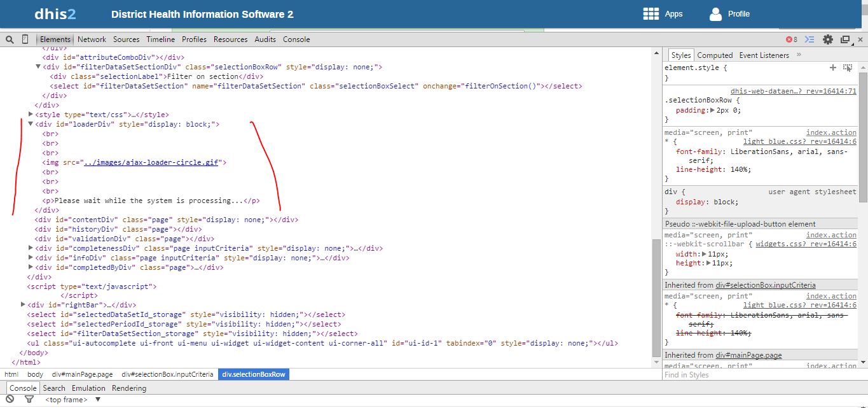Viewport: 868px width, 408px height.
Task: Click the dock side undock icon
Action: [x=845, y=39]
